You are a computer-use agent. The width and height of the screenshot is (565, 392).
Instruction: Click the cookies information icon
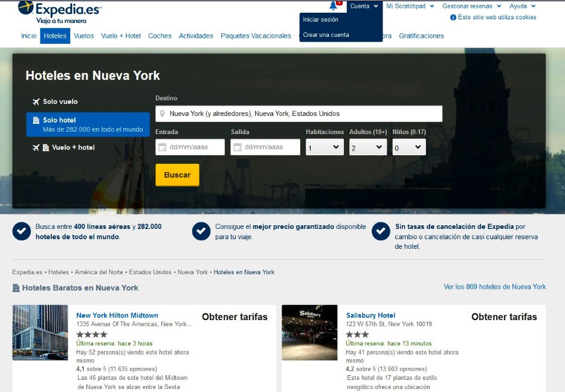pyautogui.click(x=453, y=18)
